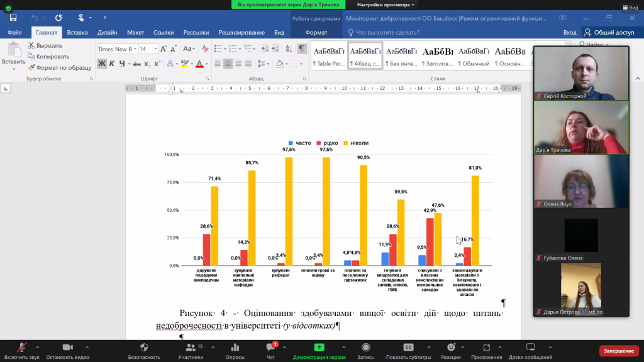Click the red Завершение button
The image size is (644, 362).
(619, 351)
